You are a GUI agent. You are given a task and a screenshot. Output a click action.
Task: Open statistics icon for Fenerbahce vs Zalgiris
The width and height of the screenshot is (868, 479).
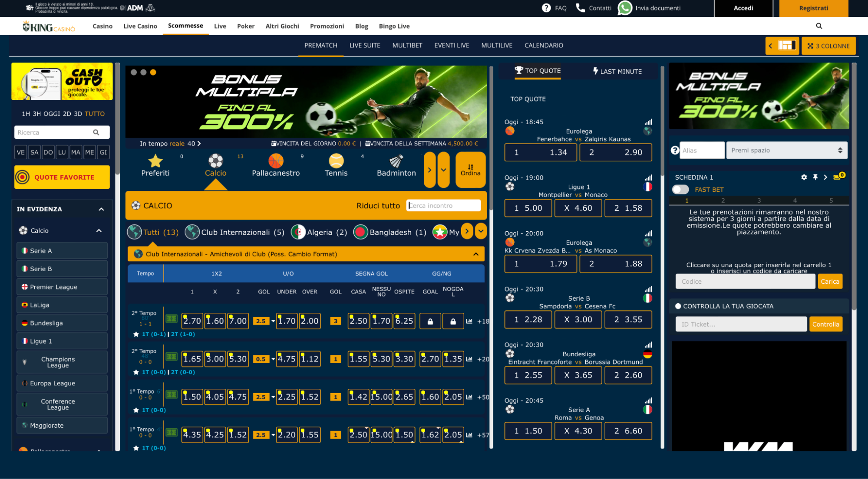pos(648,122)
